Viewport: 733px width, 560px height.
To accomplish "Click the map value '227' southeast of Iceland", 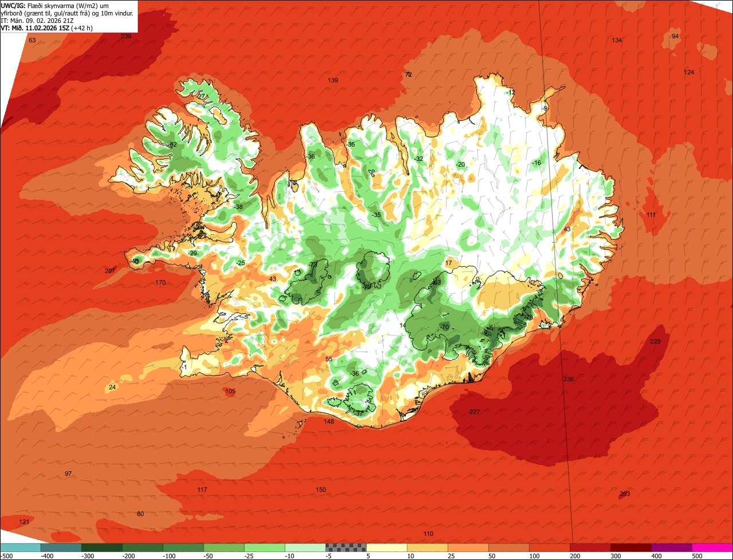I will pos(474,412).
